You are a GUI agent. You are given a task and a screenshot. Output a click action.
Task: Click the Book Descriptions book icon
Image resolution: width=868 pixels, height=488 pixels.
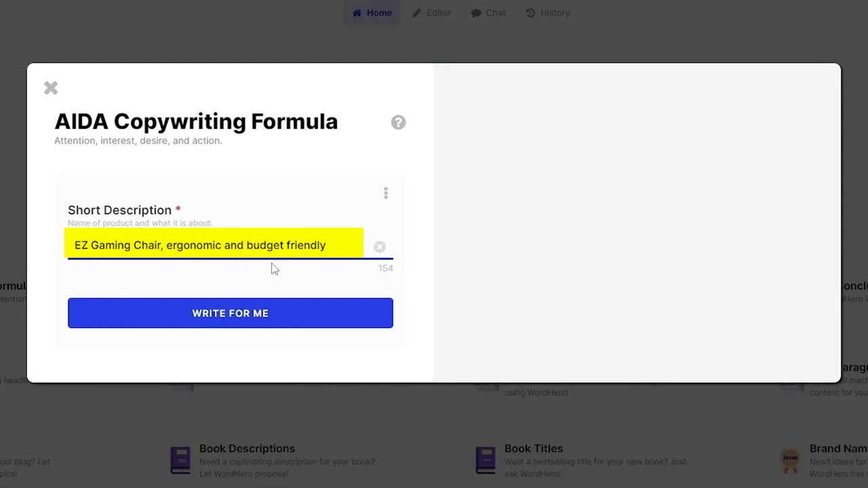coord(180,460)
